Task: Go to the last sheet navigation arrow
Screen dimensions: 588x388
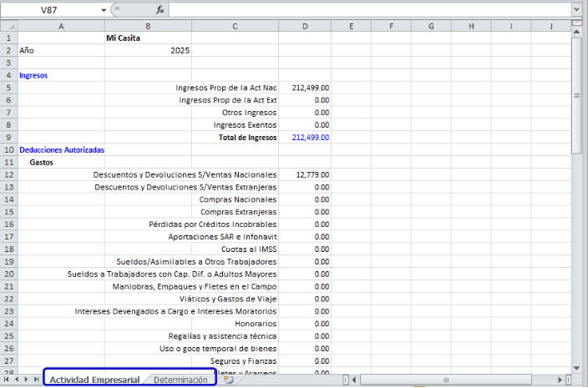Action: coord(37,380)
